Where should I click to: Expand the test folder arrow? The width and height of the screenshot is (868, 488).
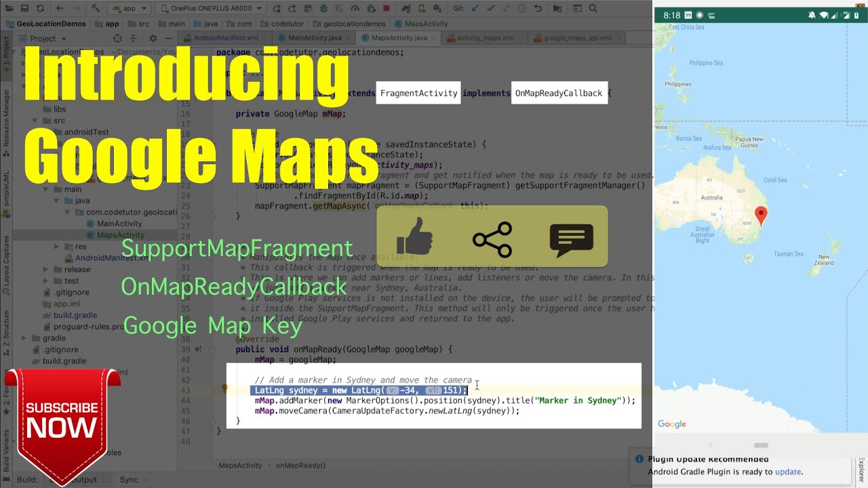[x=47, y=281]
